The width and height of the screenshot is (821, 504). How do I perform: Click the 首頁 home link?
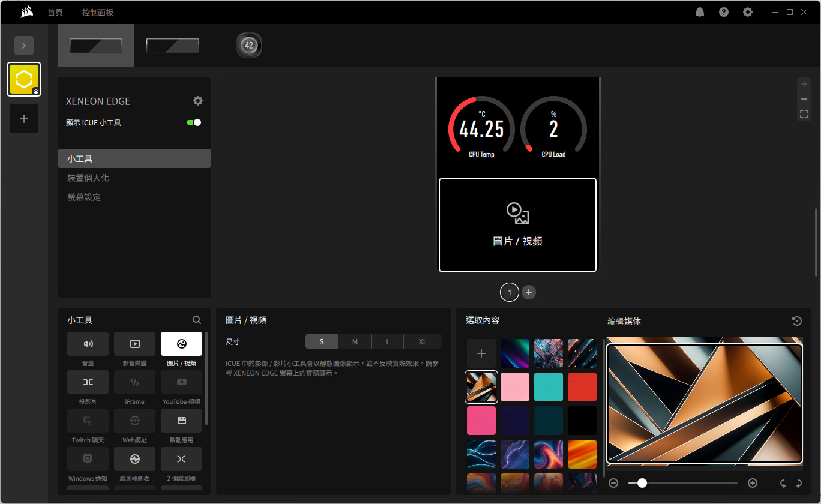click(55, 13)
